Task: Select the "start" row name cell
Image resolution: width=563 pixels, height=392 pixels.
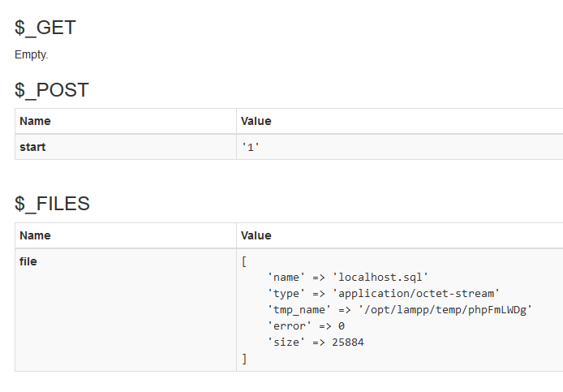Action: tap(32, 147)
